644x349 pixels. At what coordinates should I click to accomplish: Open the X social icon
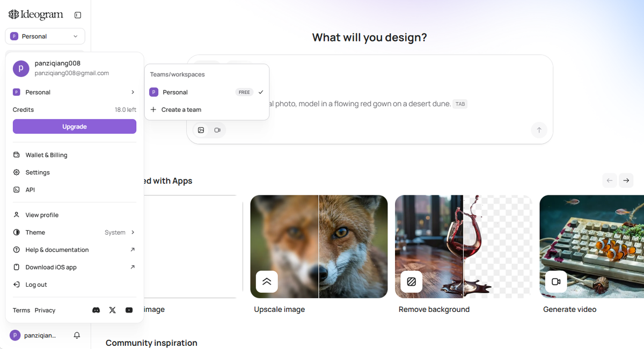pos(112,310)
